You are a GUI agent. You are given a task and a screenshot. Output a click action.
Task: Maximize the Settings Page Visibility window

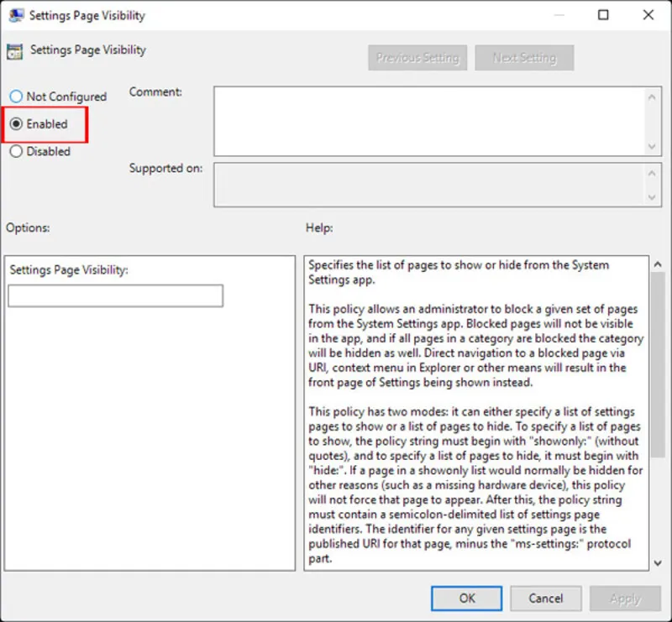coord(603,15)
